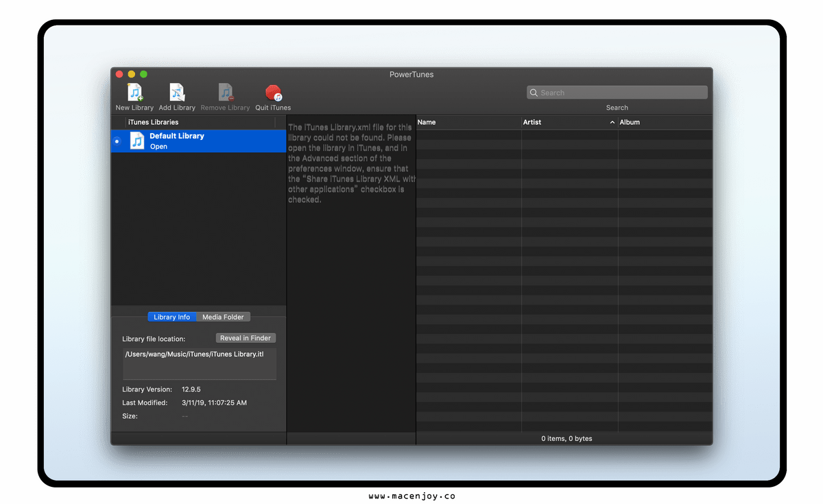Click the Album column header
The image size is (823, 504).
pyautogui.click(x=665, y=122)
